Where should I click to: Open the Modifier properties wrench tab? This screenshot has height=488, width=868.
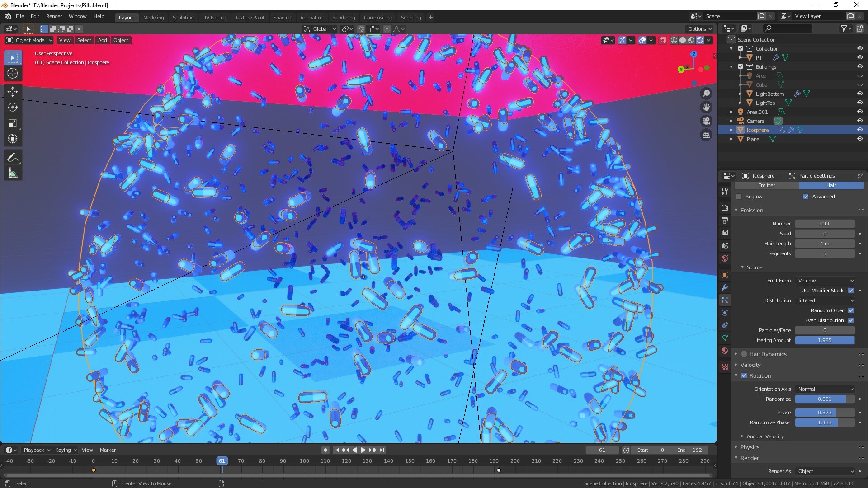click(x=724, y=287)
